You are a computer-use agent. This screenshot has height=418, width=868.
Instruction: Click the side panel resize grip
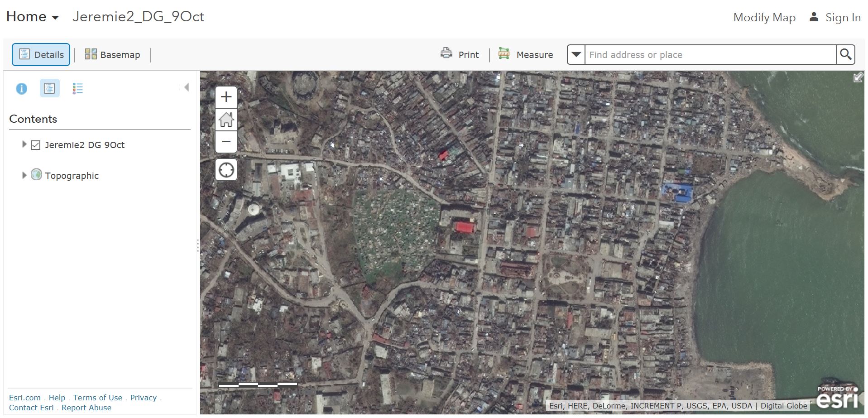pyautogui.click(x=198, y=245)
